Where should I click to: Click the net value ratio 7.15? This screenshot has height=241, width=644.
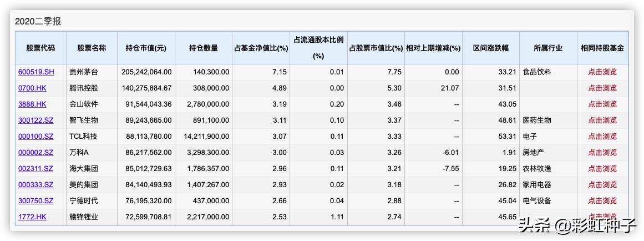[x=281, y=72]
